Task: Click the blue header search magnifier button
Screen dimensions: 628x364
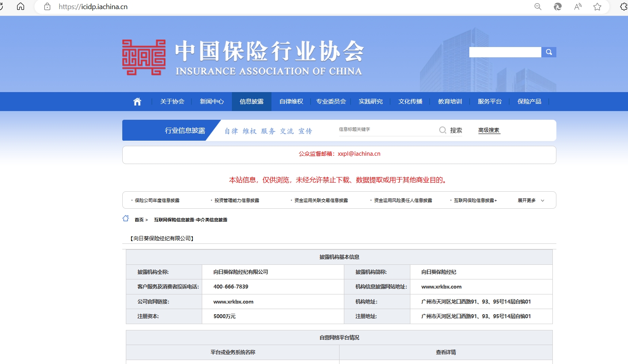Action: (x=549, y=52)
